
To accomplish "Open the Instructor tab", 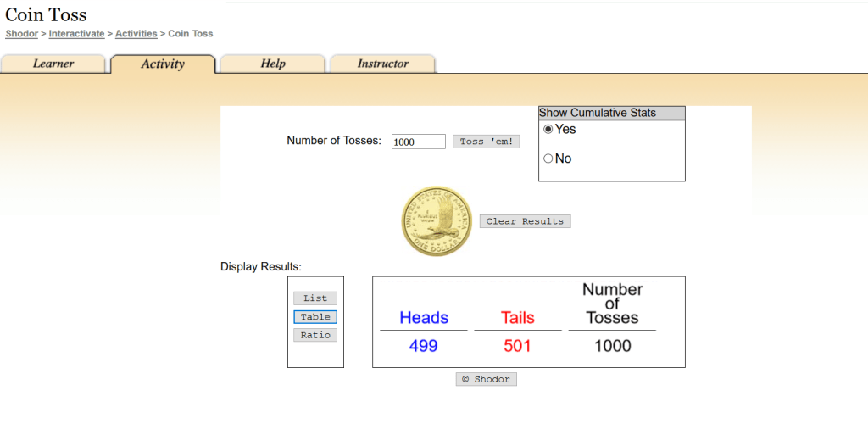I will (382, 64).
